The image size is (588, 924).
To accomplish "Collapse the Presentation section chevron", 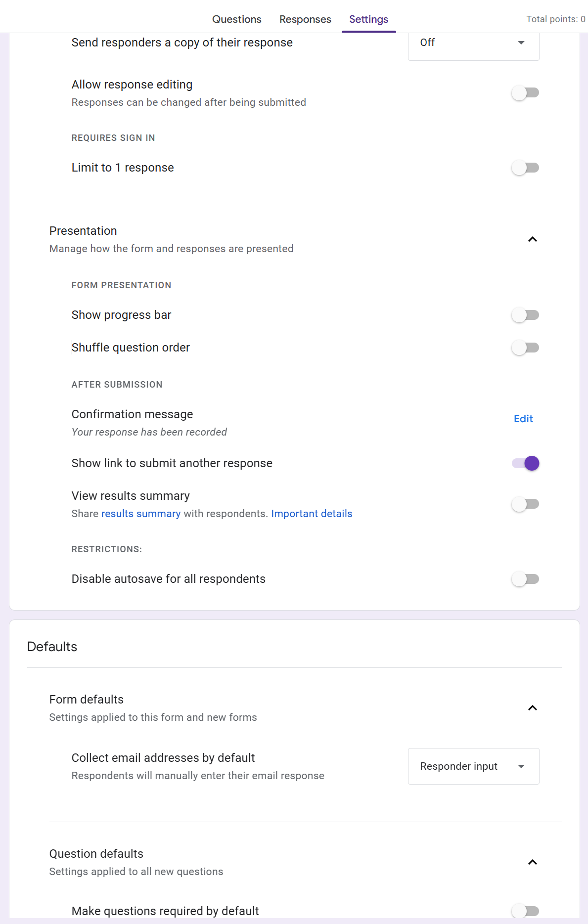I will (532, 239).
